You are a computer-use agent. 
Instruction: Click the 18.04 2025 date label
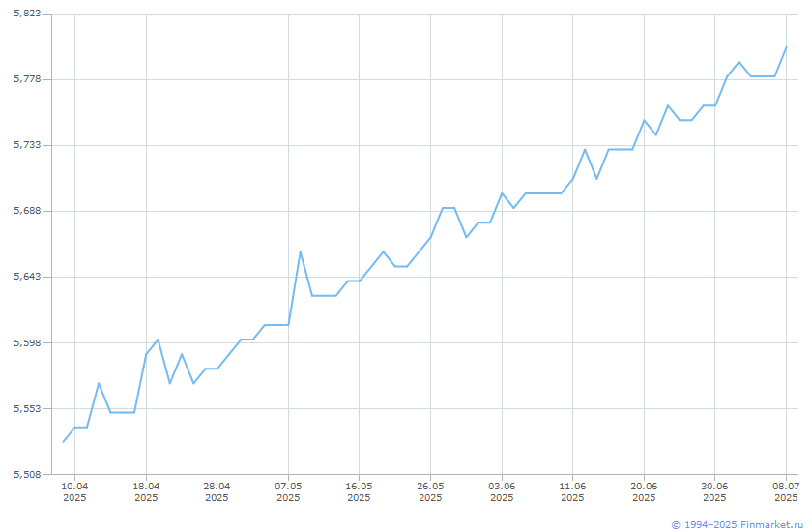146,492
